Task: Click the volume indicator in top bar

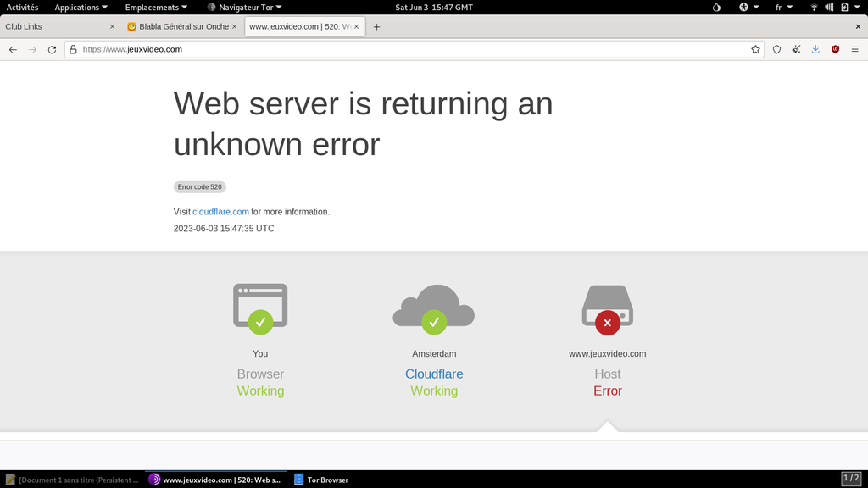Action: click(x=829, y=7)
